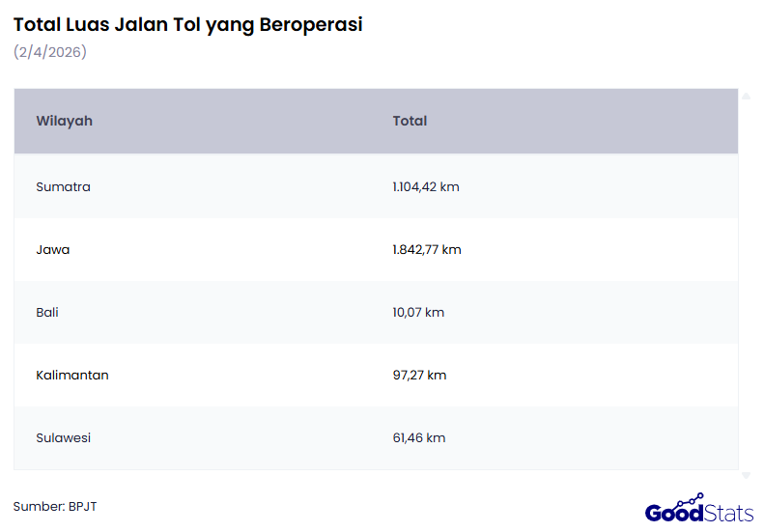Click the 1.104,42 km value
Viewport: 764px width, 532px height.
[426, 186]
